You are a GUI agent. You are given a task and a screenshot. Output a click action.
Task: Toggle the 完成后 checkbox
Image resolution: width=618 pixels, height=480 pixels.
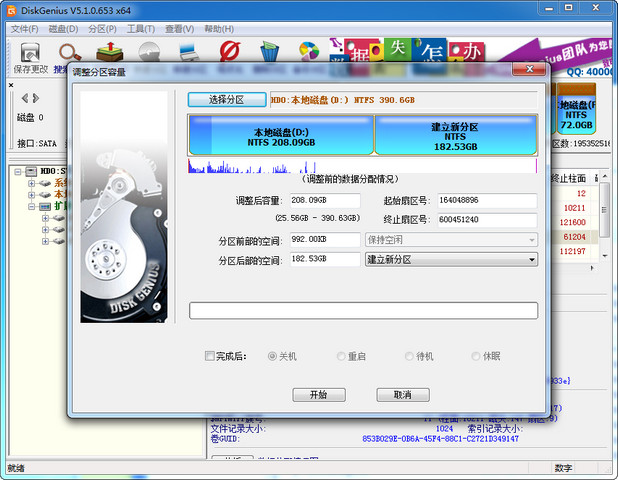(x=210, y=356)
